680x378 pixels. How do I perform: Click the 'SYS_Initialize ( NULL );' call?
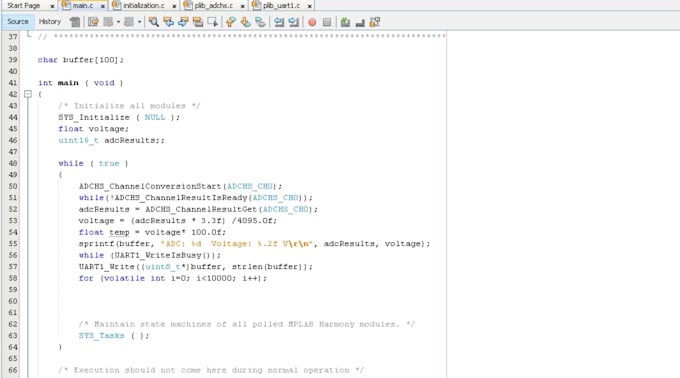(119, 117)
